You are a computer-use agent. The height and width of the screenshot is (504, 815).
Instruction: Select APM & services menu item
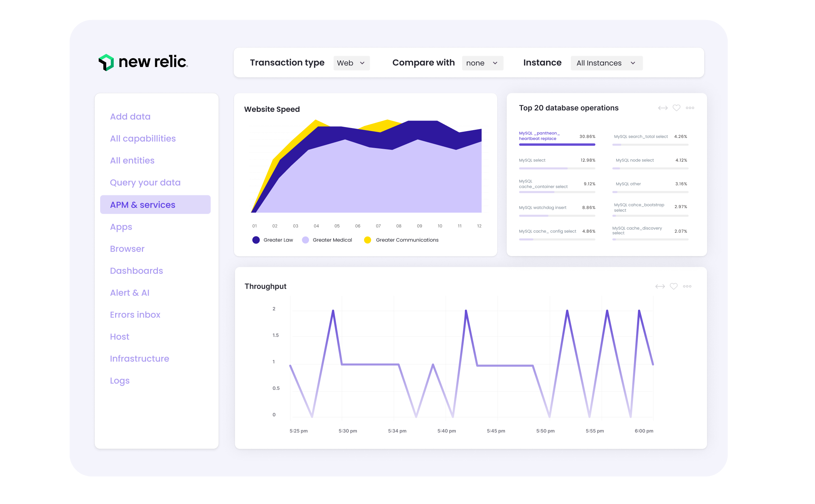pos(155,204)
